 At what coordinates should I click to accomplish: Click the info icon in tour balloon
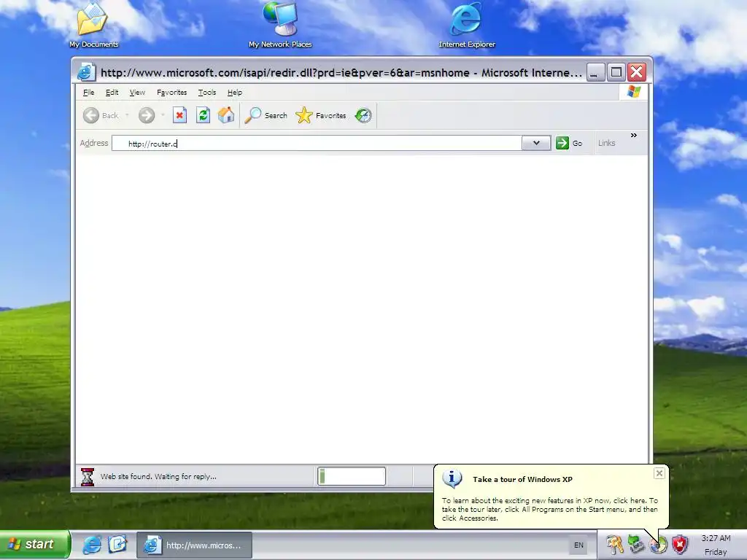point(452,478)
